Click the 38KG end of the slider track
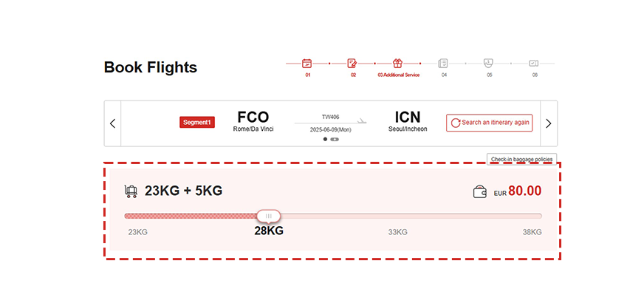 pos(538,216)
